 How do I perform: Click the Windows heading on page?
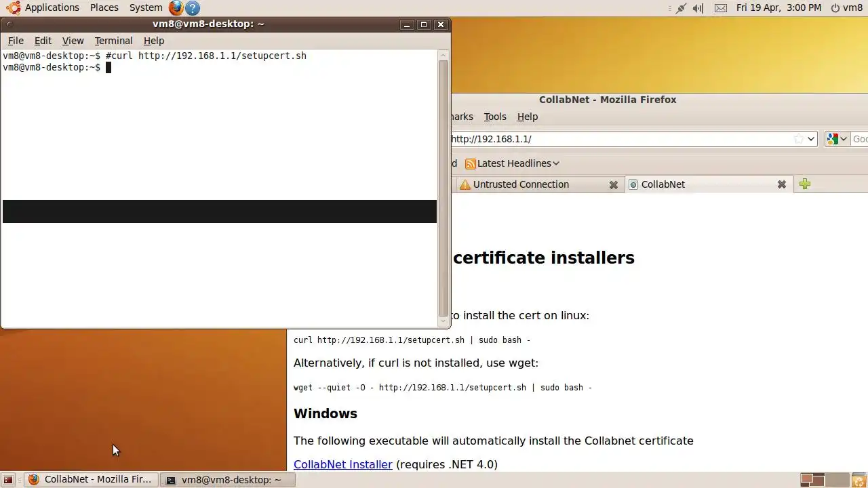(325, 413)
